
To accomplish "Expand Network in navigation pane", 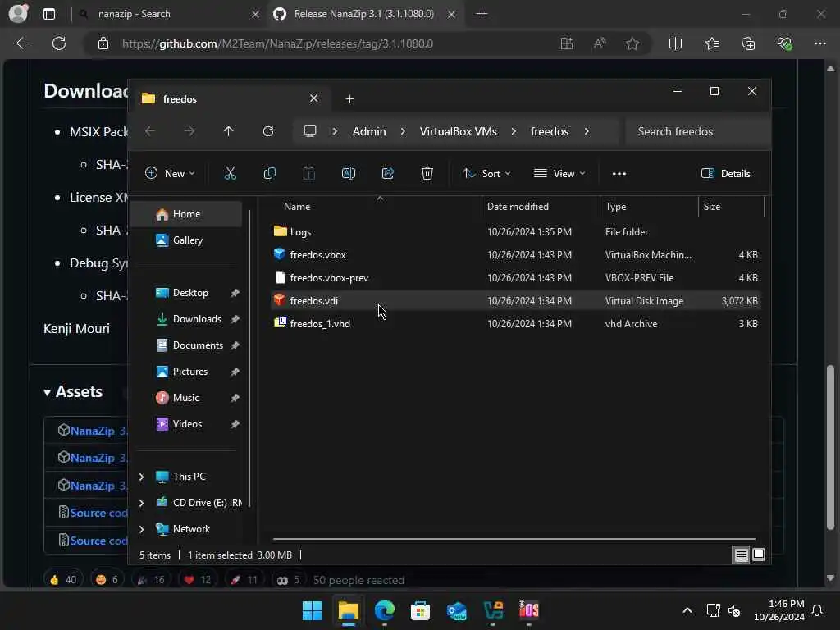I will pyautogui.click(x=141, y=529).
